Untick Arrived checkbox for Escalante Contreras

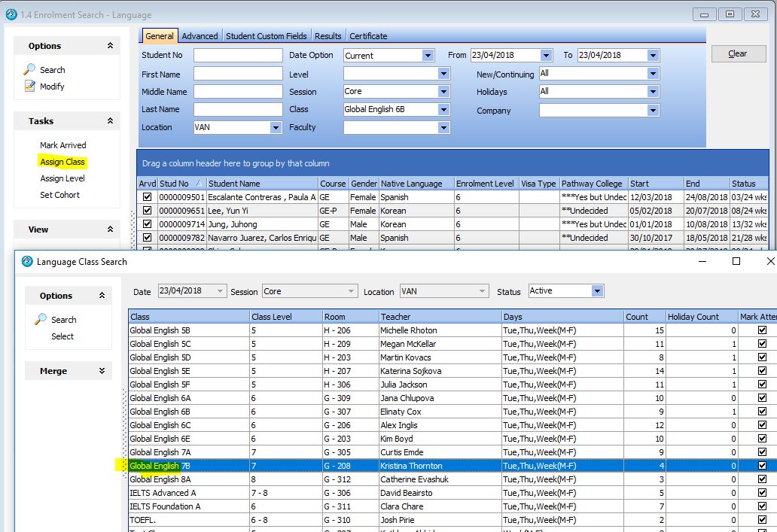pos(147,197)
